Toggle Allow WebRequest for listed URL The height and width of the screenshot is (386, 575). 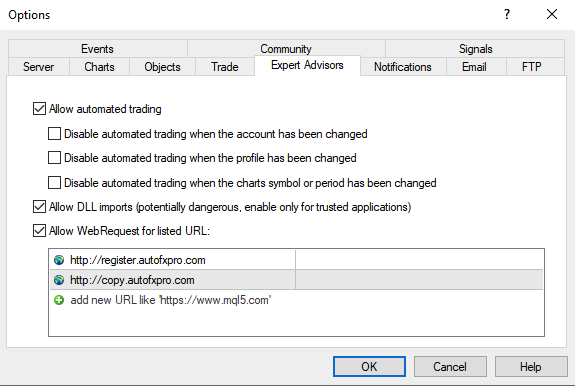click(x=40, y=231)
